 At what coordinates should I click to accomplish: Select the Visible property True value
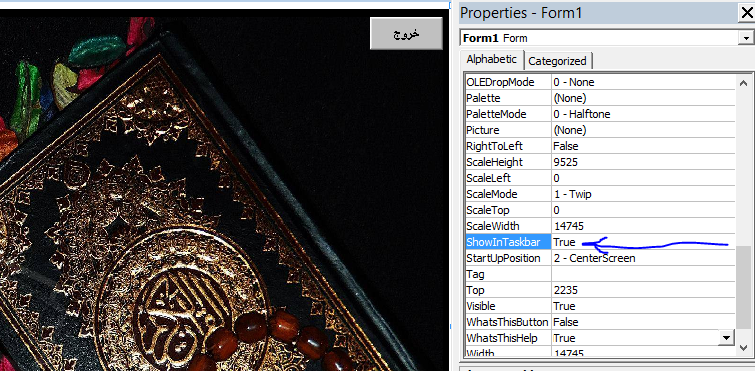click(x=643, y=306)
